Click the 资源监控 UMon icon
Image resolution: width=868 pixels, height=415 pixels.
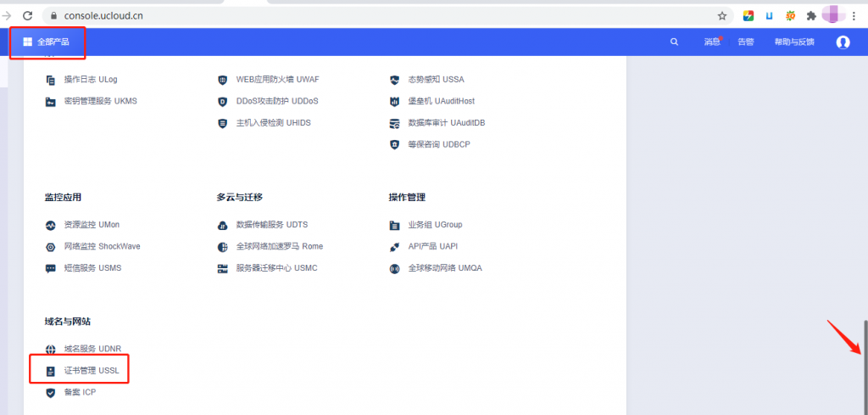pos(50,226)
